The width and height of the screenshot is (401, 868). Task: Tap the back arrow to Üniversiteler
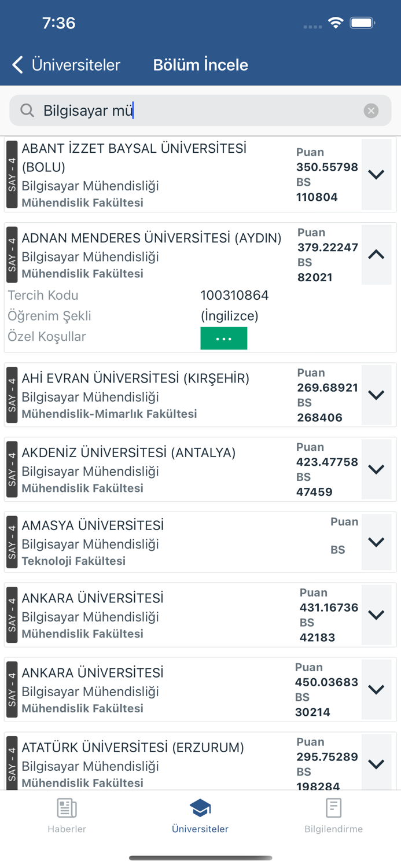coord(19,65)
